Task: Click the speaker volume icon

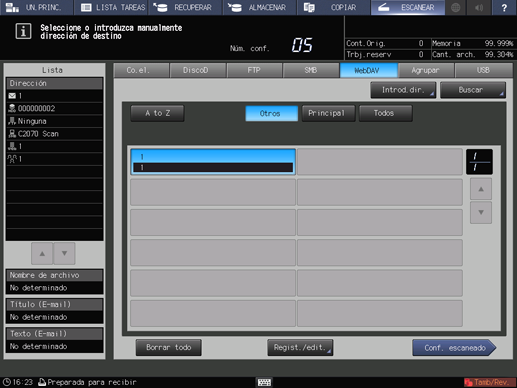Action: 479,7
